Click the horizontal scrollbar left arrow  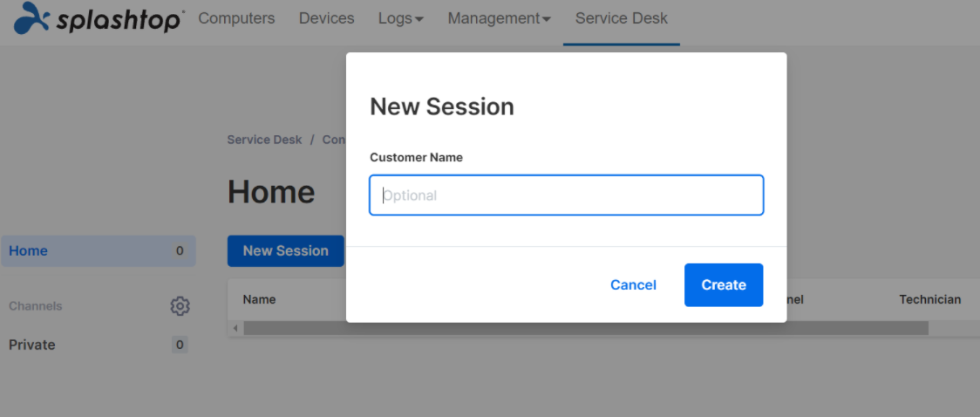[235, 328]
